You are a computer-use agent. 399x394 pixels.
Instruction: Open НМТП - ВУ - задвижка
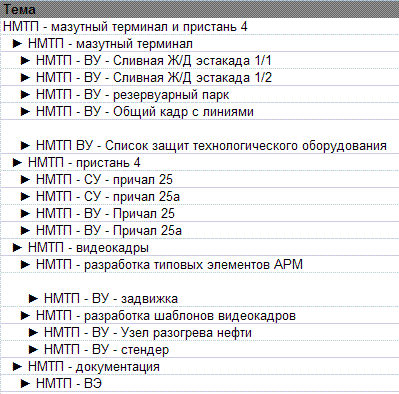(111, 299)
